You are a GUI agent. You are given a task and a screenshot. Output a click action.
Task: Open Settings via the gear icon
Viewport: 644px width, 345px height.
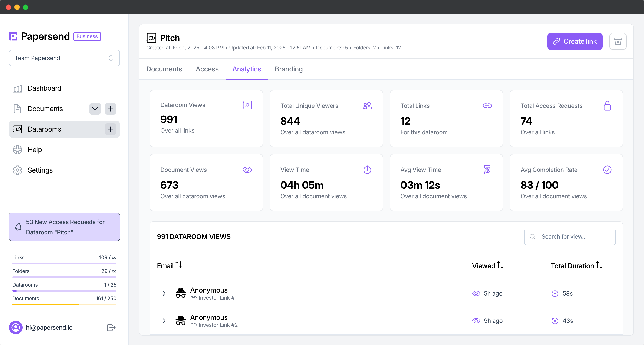point(17,170)
